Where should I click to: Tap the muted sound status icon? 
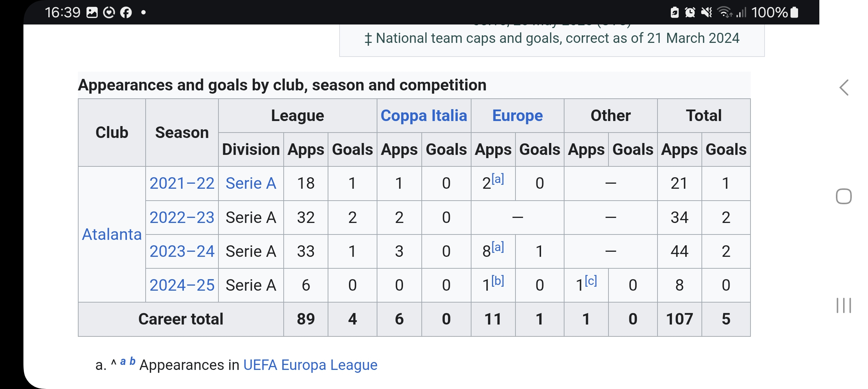pos(707,13)
